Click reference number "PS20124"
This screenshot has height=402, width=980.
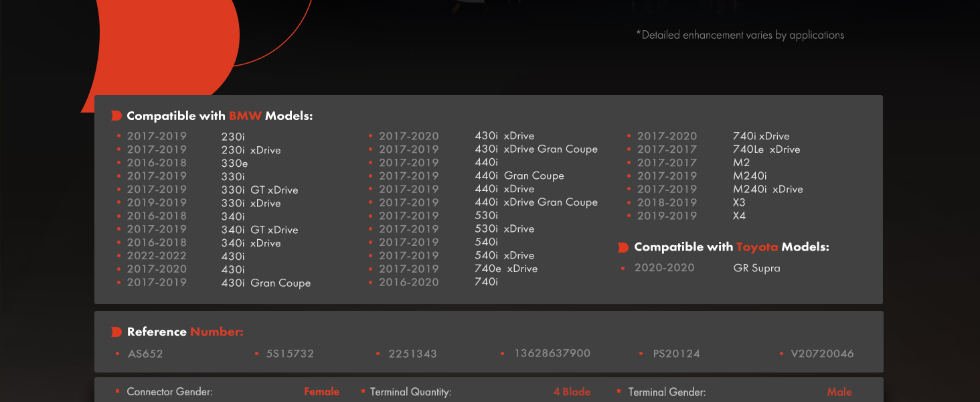pyautogui.click(x=677, y=354)
